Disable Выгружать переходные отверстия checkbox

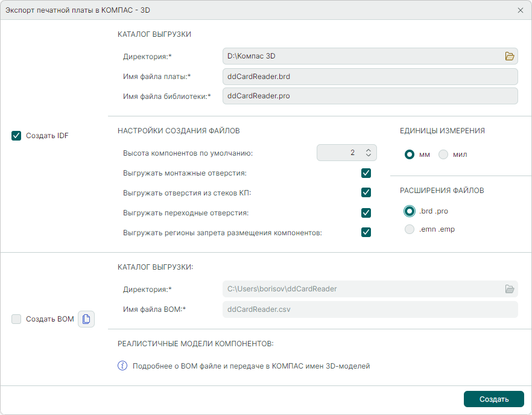pos(366,212)
